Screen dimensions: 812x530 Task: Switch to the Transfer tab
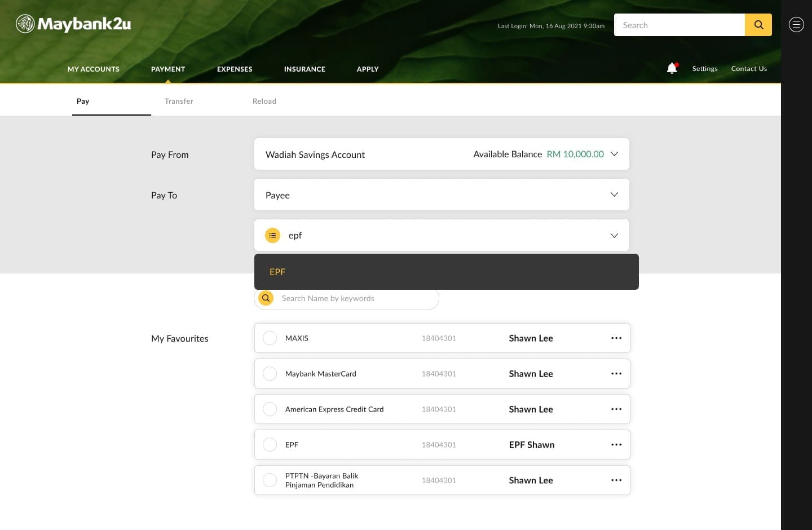click(179, 101)
